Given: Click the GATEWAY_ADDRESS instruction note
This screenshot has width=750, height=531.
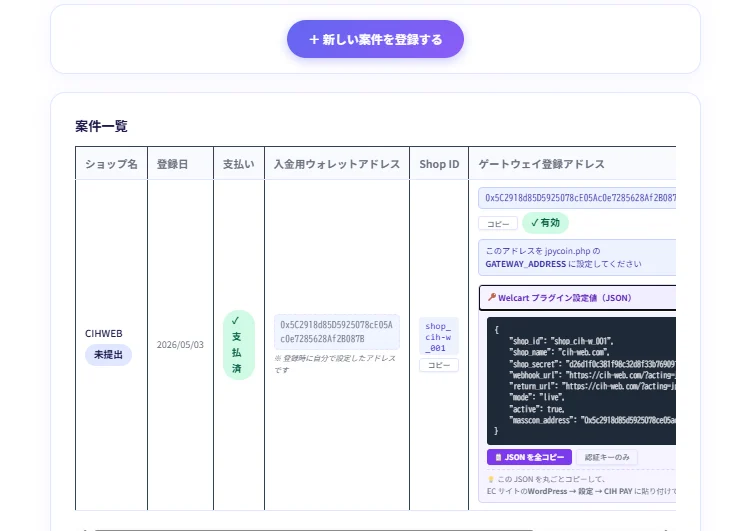Looking at the screenshot, I should (577, 257).
